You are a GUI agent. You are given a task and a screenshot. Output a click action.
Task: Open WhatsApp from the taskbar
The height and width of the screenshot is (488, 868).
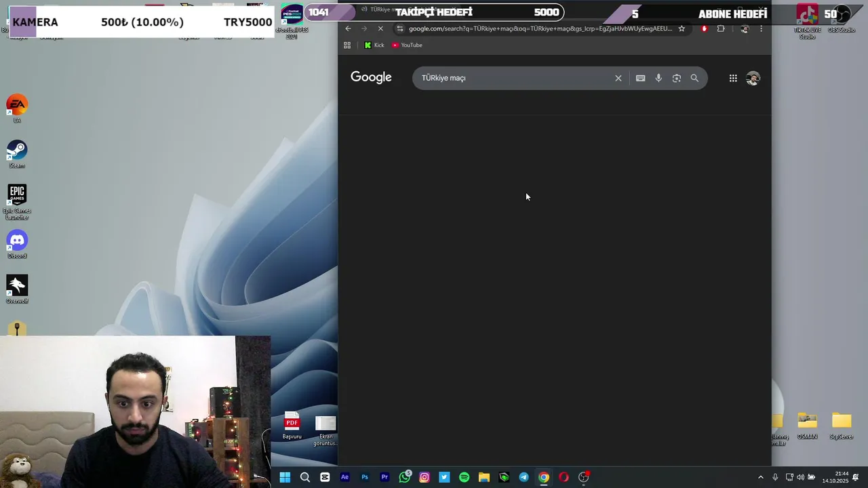(405, 477)
